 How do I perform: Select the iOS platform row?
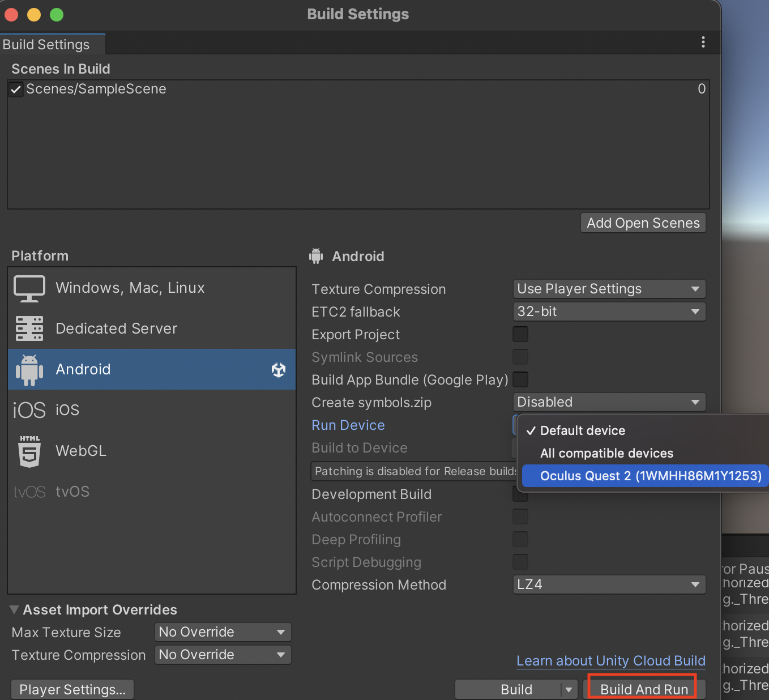(152, 410)
